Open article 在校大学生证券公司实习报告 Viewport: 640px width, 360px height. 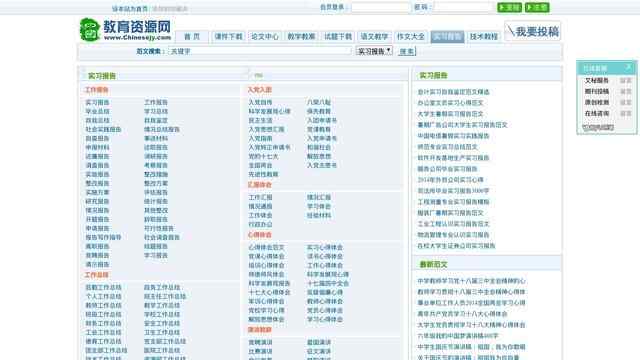[456, 246]
